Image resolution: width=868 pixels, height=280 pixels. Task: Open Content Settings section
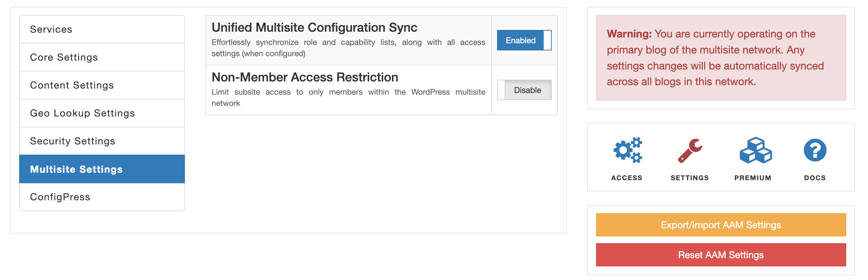[102, 85]
